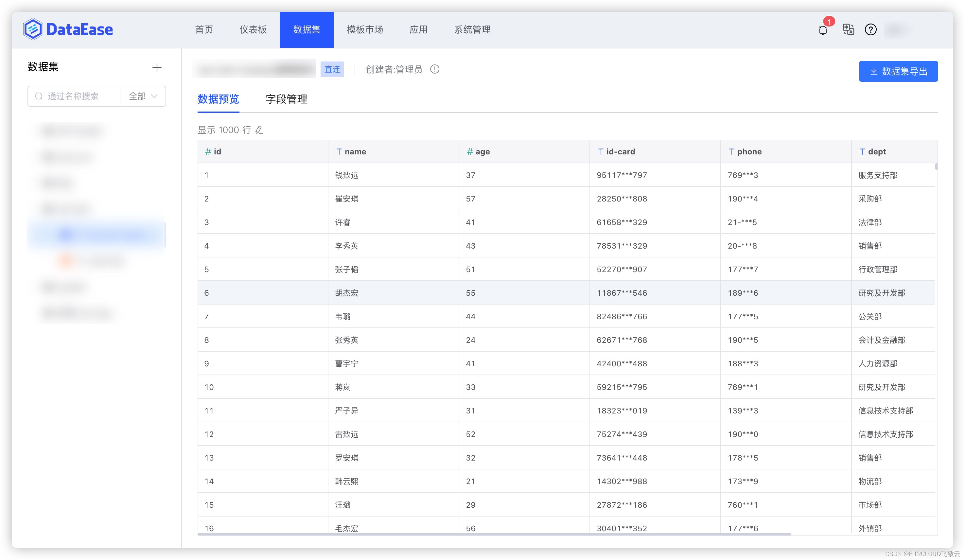
Task: Click the 直连 tag
Action: [332, 69]
